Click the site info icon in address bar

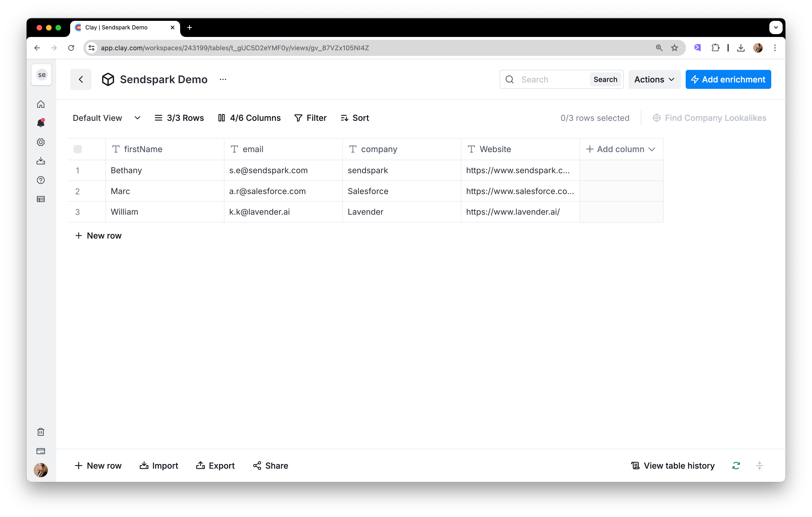92,48
